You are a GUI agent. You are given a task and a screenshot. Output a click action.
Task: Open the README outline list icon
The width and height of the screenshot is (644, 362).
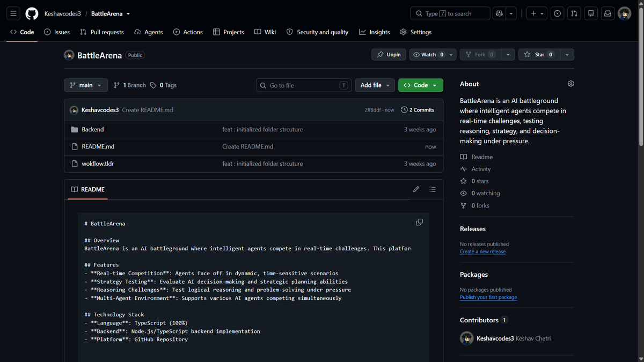(x=433, y=189)
